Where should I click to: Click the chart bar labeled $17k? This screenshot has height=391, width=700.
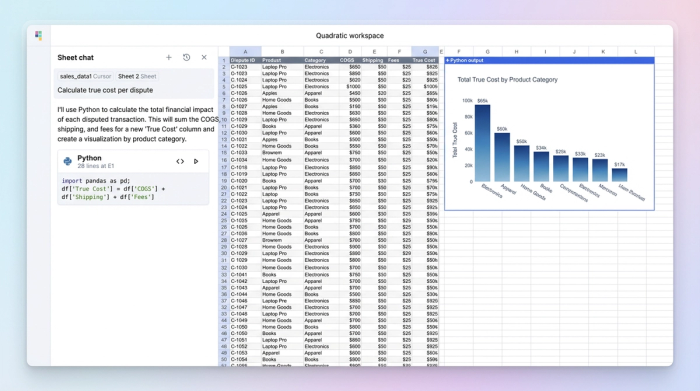[x=619, y=175]
